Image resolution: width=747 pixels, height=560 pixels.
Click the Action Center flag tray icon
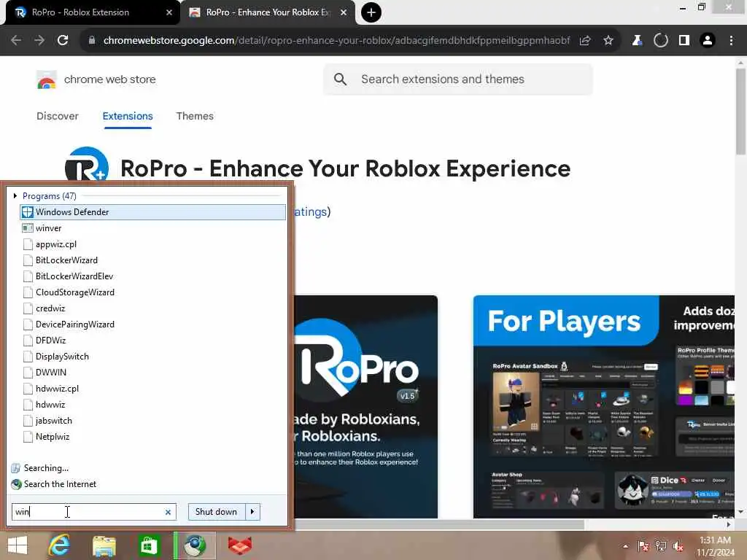click(643, 546)
